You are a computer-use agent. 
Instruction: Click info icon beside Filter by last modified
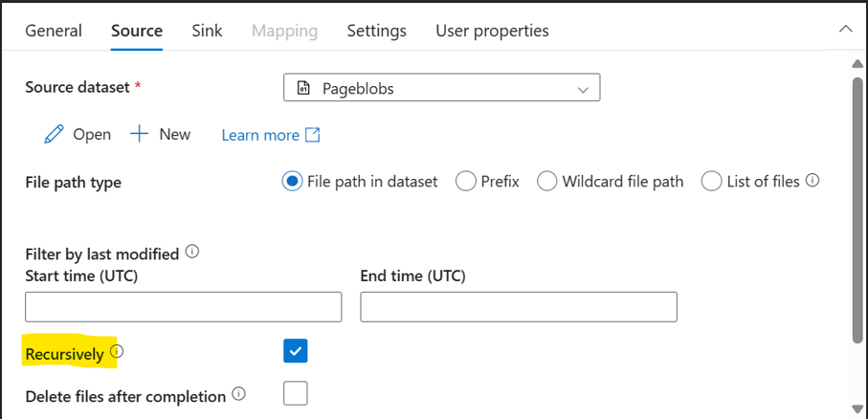[192, 253]
